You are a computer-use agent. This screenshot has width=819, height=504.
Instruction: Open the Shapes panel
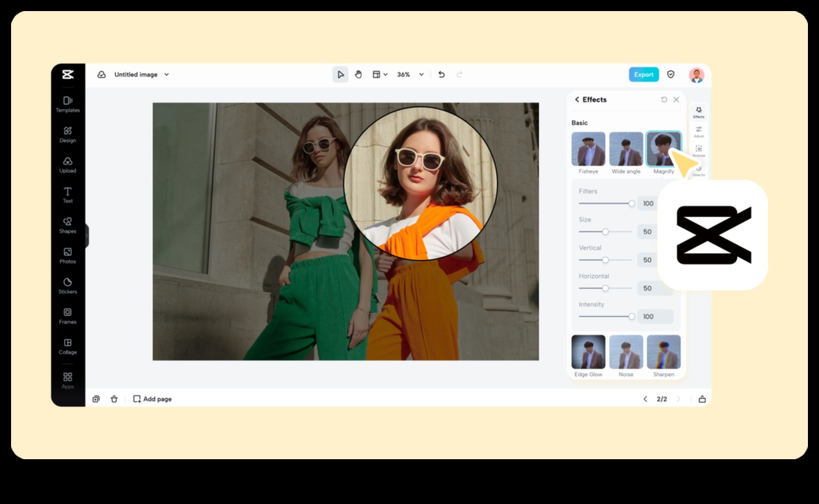[x=68, y=225]
